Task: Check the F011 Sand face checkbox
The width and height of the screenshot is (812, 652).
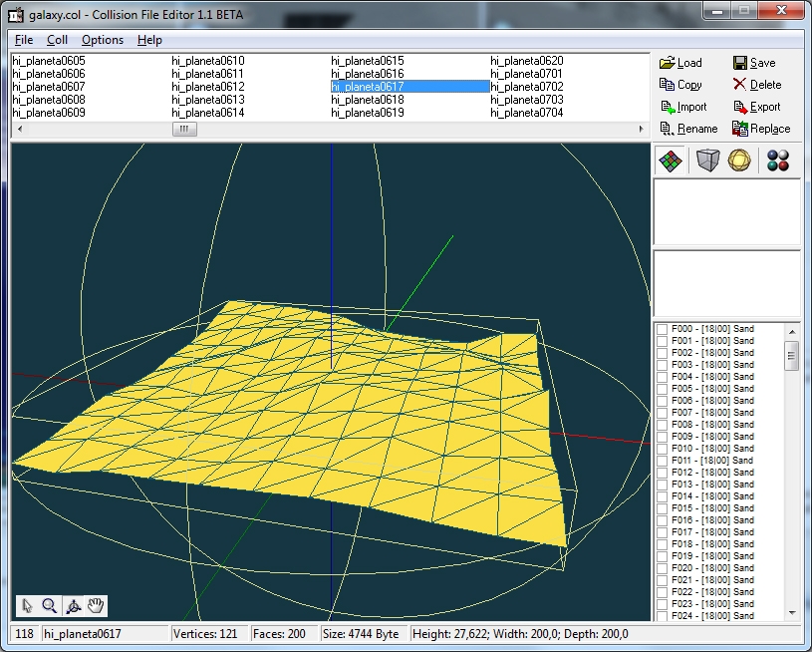Action: (662, 461)
